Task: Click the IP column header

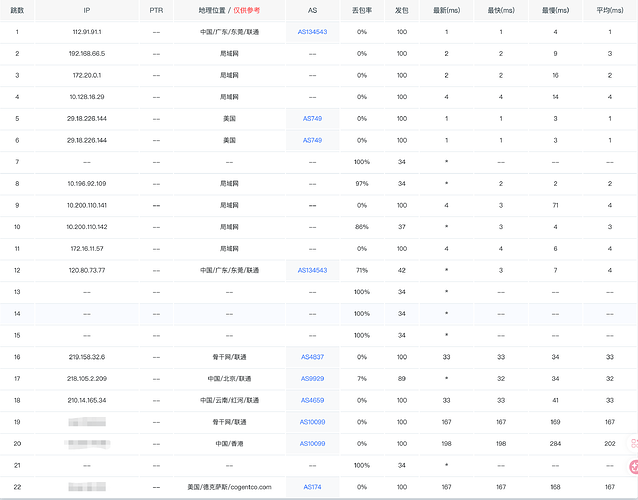Action: coord(87,10)
